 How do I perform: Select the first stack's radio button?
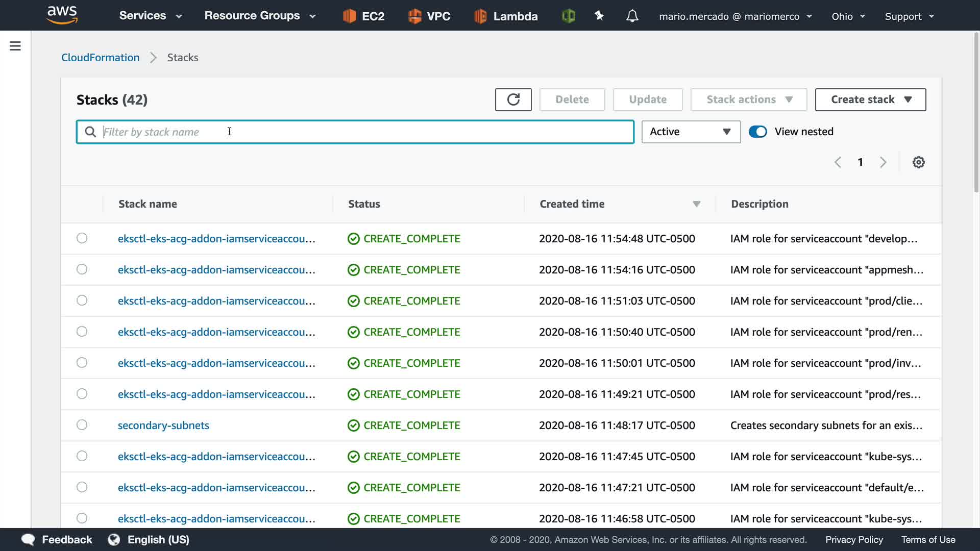click(x=82, y=238)
